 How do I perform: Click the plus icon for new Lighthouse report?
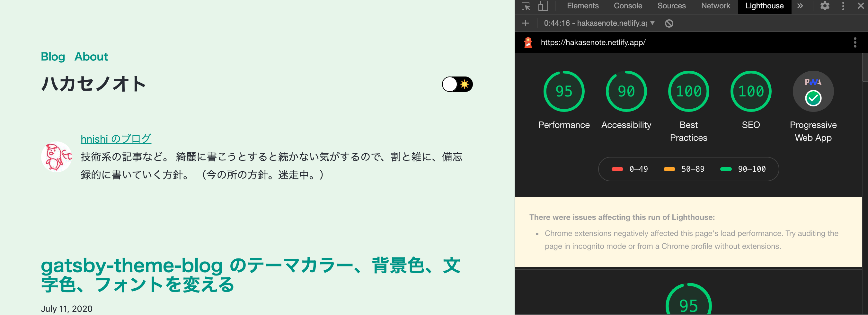(x=525, y=23)
